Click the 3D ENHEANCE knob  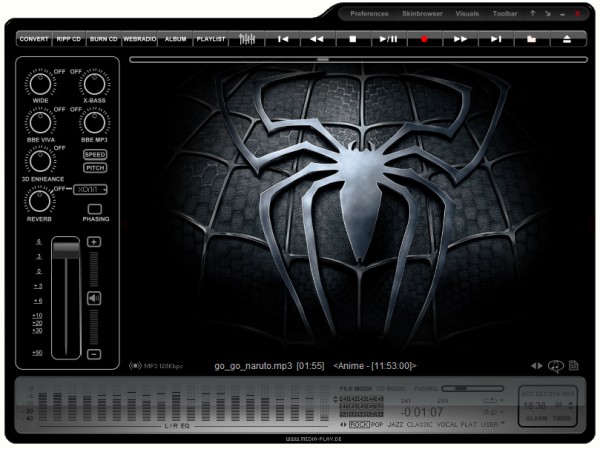point(40,161)
